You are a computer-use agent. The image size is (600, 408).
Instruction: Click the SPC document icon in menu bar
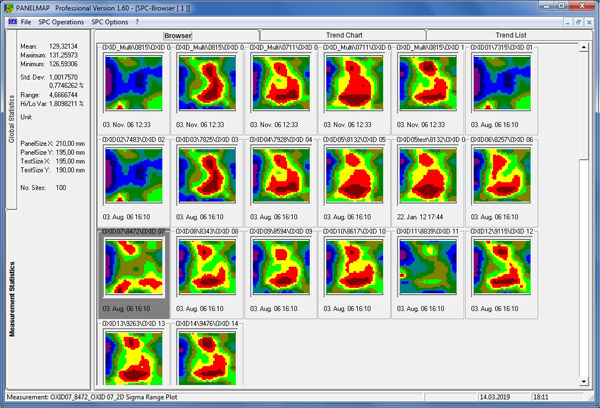(x=12, y=22)
